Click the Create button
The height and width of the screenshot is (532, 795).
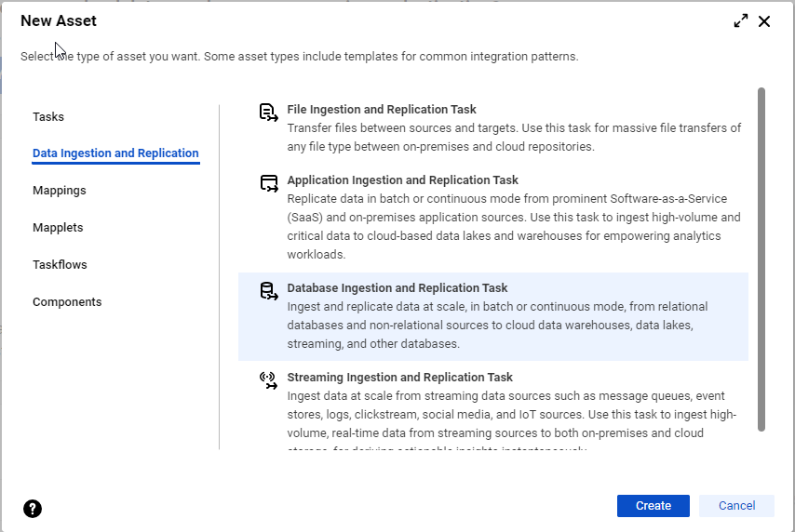pos(654,506)
